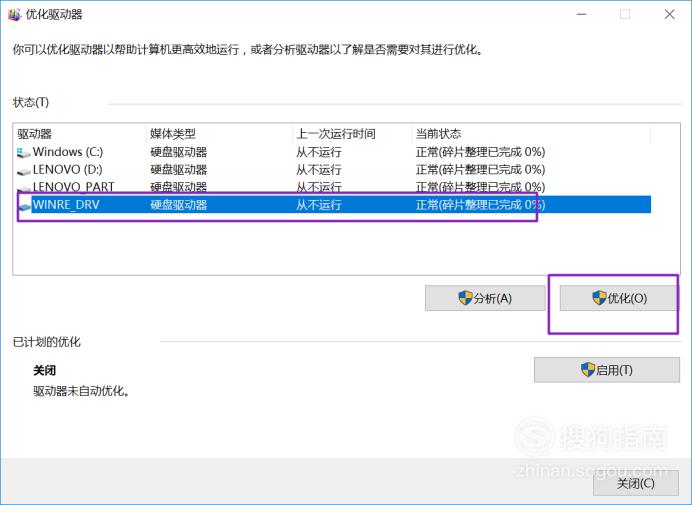Click the LENOVO (D:) drive icon
This screenshot has height=505, width=692.
23,171
